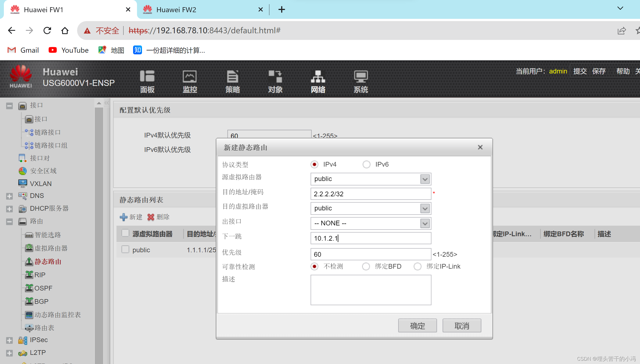The image size is (640, 364).
Task: Open the 策略 policy icon
Action: (232, 77)
